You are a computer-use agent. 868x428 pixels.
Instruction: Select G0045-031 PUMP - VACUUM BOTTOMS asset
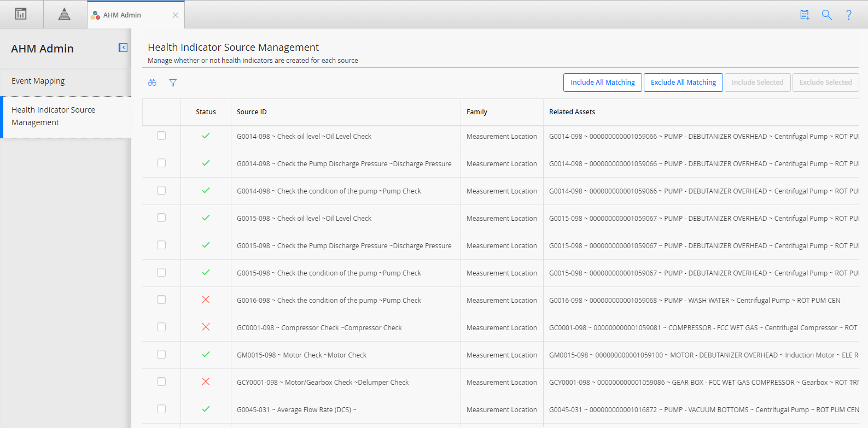[704, 410]
